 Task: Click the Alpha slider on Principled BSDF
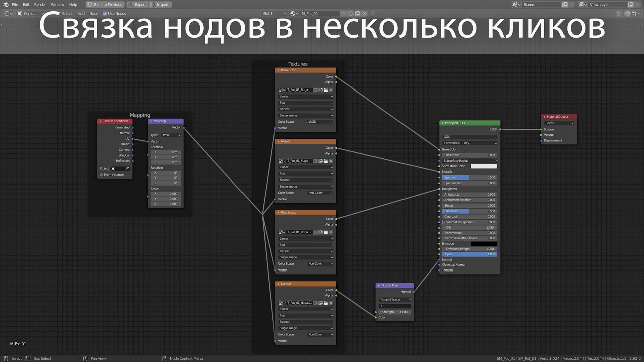click(469, 254)
